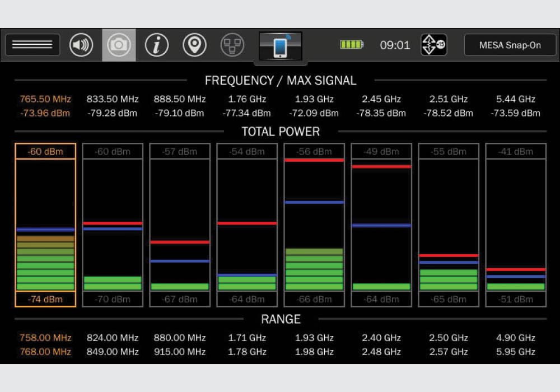Click the red peak line in 2.45 GHz band
Image resolution: width=560 pixels, height=392 pixels.
pos(381,166)
